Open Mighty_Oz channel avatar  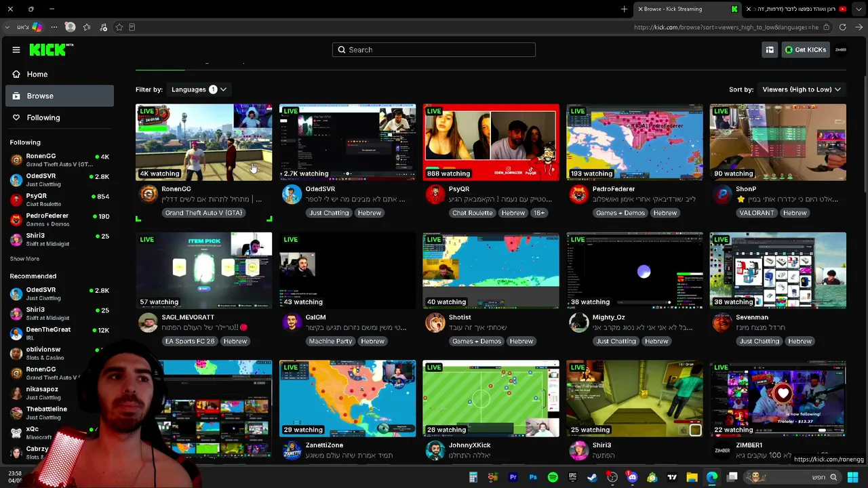point(578,323)
